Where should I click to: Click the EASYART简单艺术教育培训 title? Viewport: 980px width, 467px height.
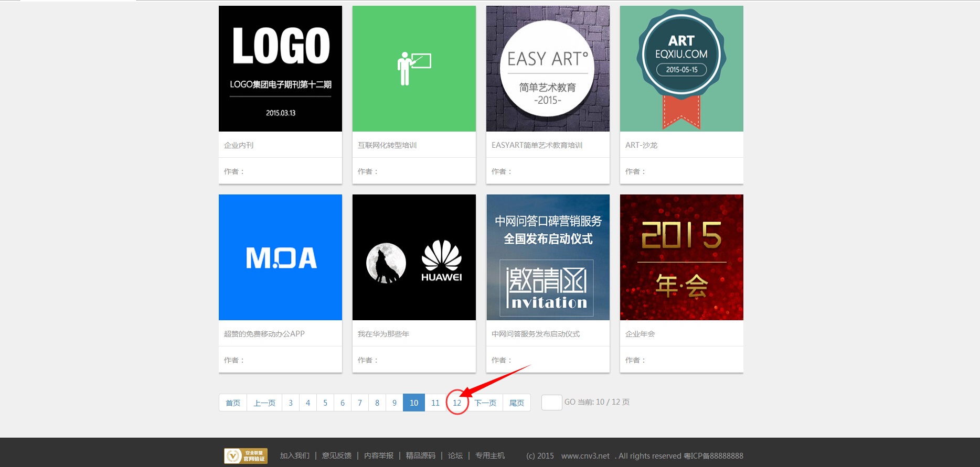tap(537, 145)
